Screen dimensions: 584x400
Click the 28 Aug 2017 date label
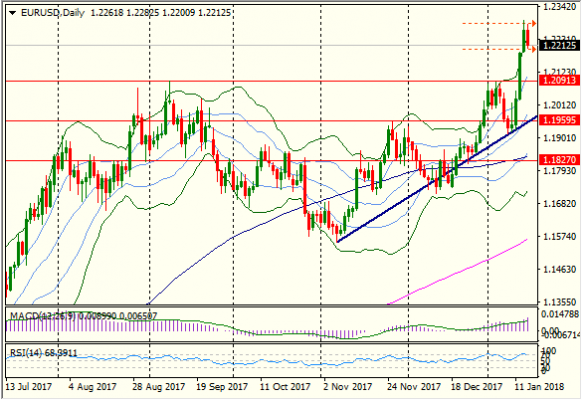tap(158, 387)
